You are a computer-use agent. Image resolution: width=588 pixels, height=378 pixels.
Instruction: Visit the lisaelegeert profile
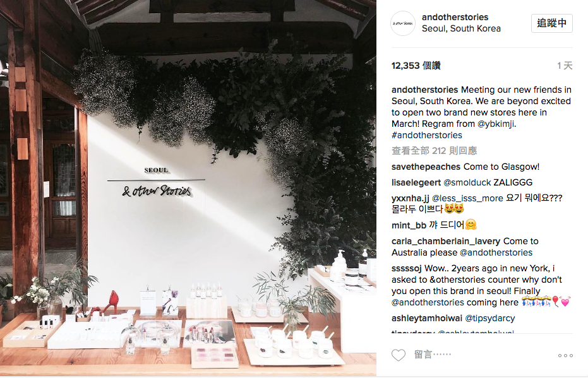[x=416, y=182]
